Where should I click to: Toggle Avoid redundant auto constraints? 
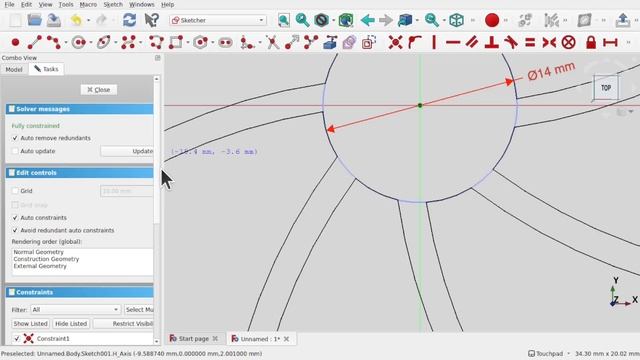pos(15,230)
